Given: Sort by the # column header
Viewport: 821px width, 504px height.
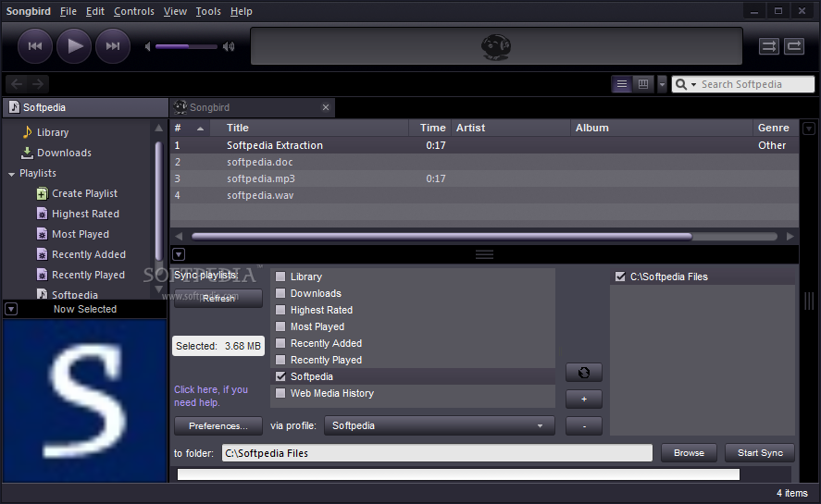Looking at the screenshot, I should point(189,128).
